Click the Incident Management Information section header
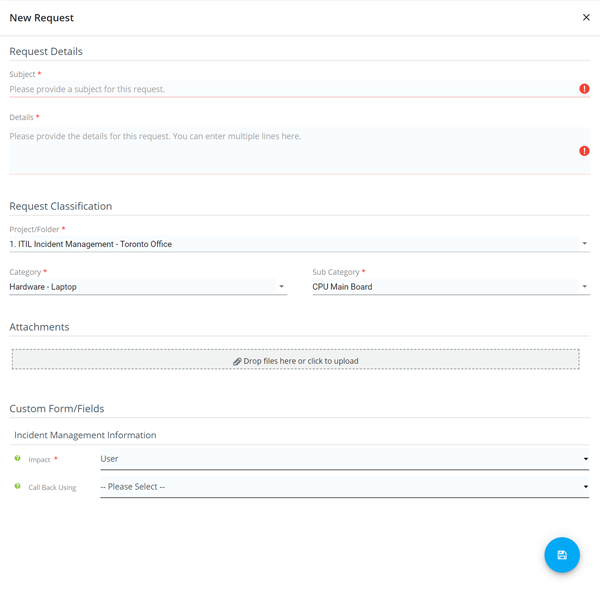Screen dimensions: 600x593 [85, 435]
